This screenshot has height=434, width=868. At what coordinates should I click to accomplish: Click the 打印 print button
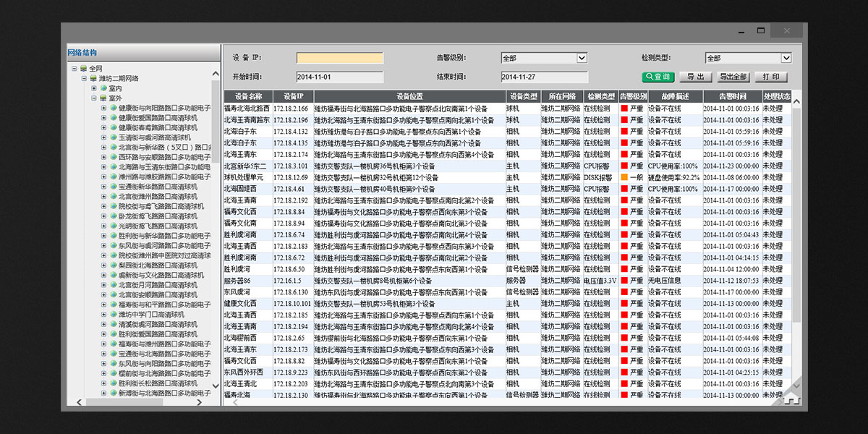click(x=771, y=77)
